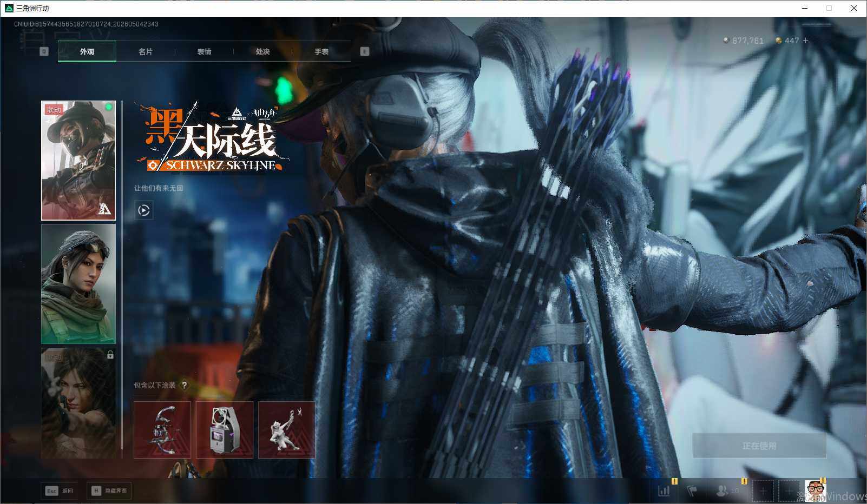Select the masked 联动 skin thumbnail
The image size is (867, 504).
point(78,161)
